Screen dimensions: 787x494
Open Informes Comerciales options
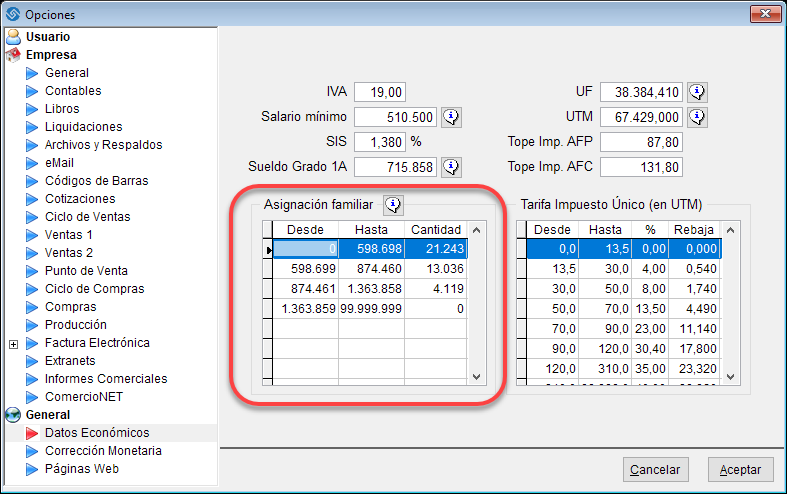[106, 379]
